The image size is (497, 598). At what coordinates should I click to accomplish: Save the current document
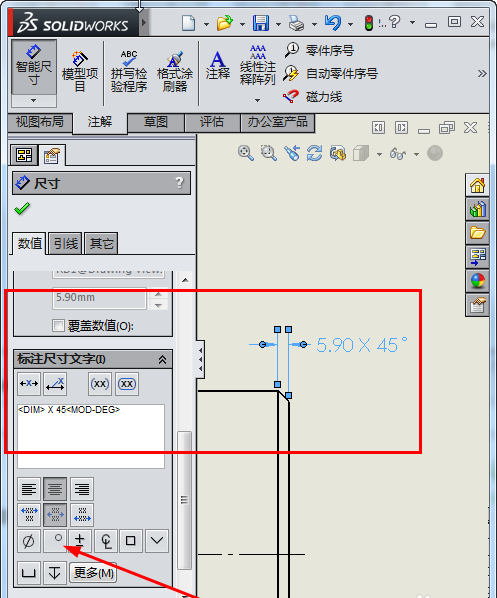tap(261, 23)
